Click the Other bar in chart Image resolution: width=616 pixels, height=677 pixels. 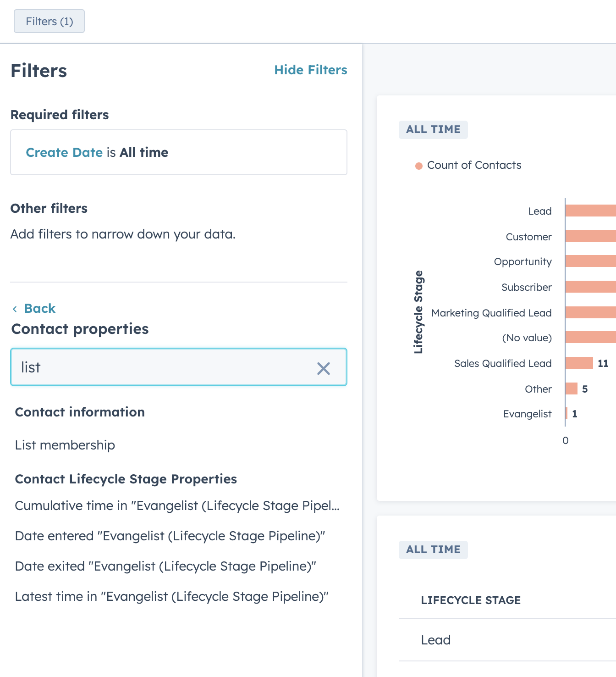571,388
